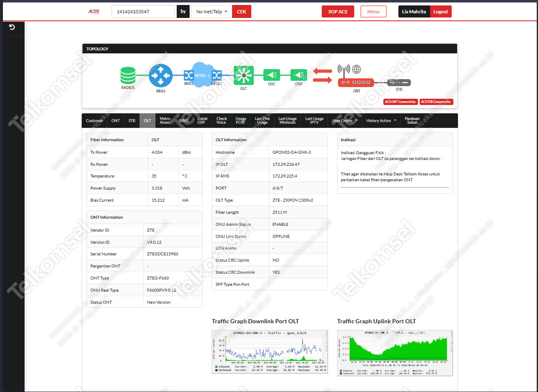The width and height of the screenshot is (538, 392).
Task: Switch to the Last Five Usage tab
Action: point(262,121)
